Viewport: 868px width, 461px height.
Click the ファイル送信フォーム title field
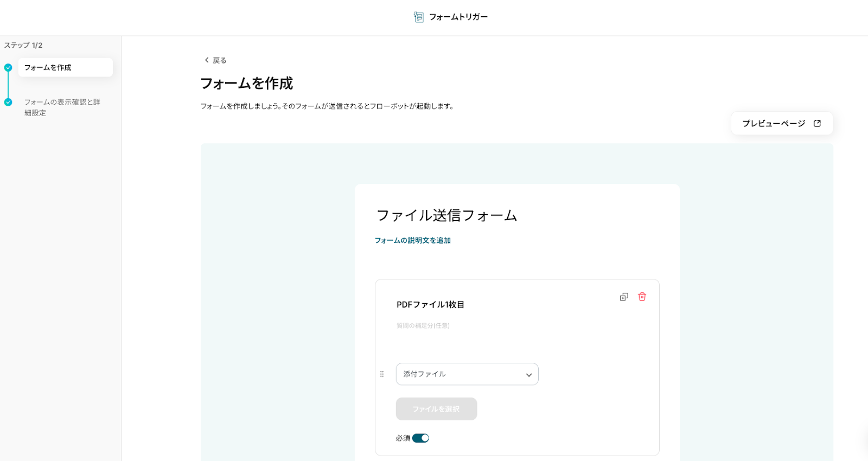point(447,215)
